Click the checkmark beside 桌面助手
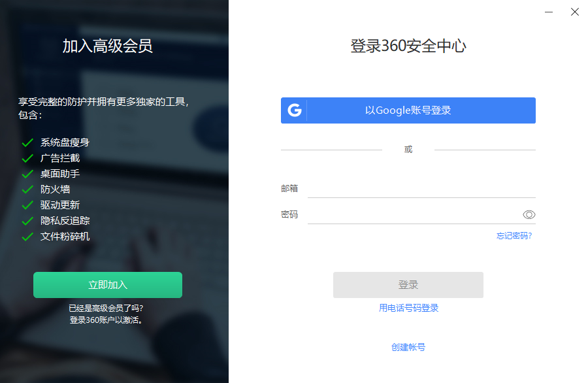Viewport: 588px width, 383px height. (27, 174)
